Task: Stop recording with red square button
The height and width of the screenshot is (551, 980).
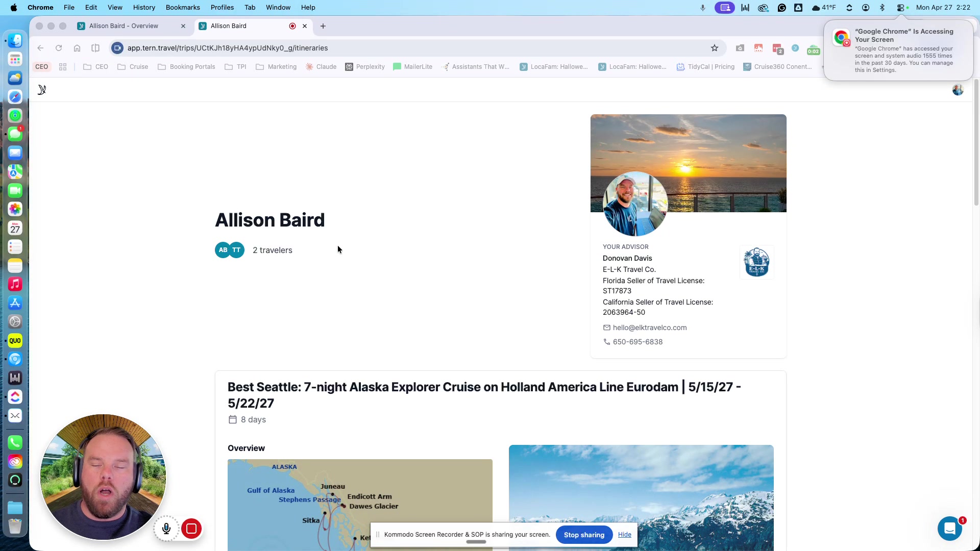Action: click(x=191, y=529)
